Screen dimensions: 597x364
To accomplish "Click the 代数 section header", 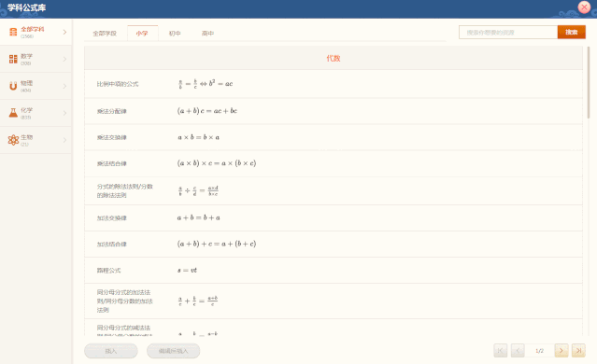I will [x=334, y=58].
